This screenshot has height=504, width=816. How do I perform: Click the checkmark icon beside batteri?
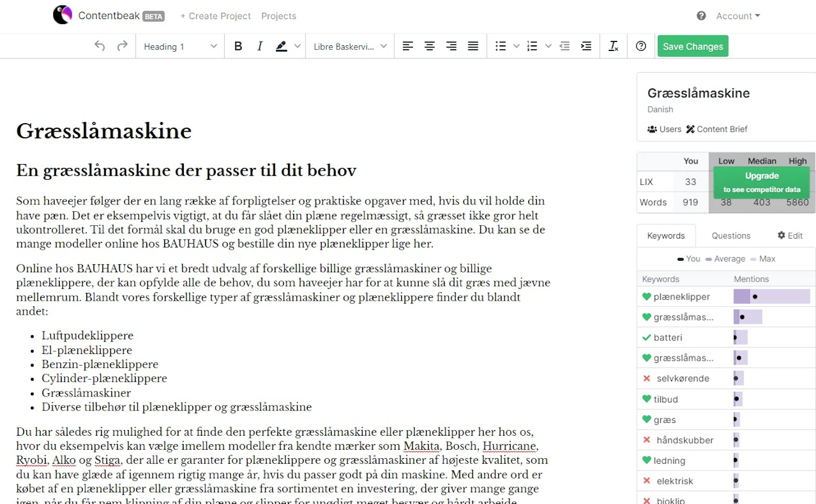[x=647, y=338]
